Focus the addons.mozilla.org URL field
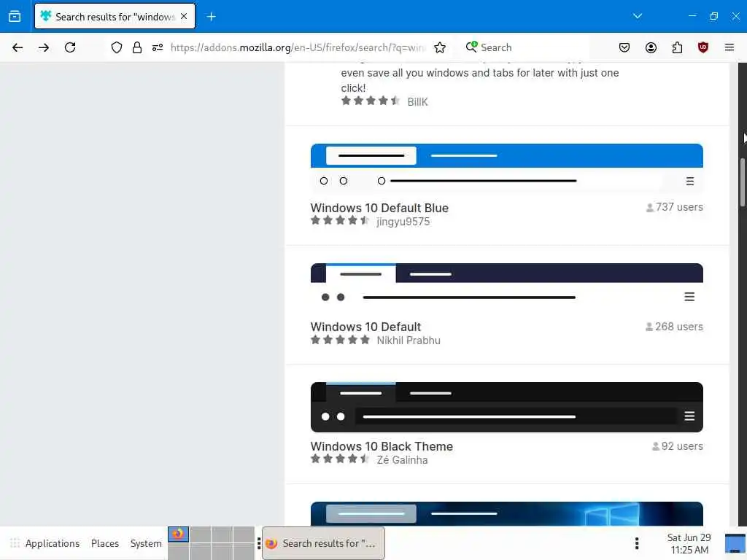747x560 pixels. (298, 47)
